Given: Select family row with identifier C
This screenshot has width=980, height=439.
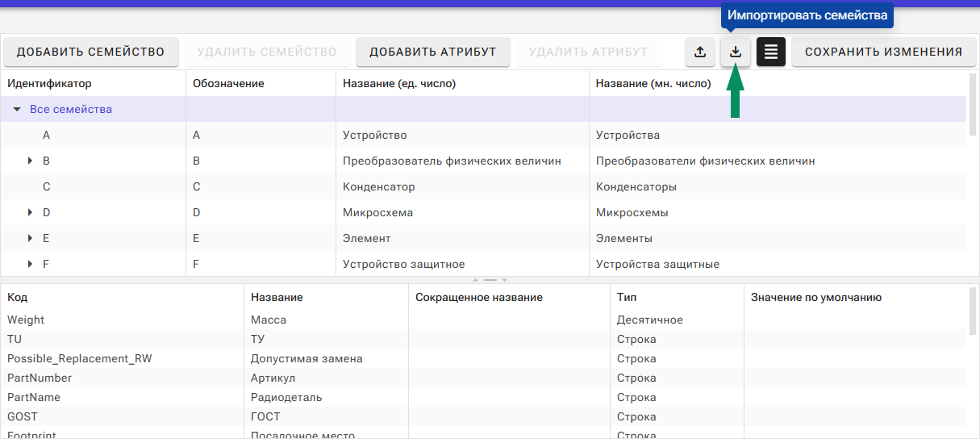Looking at the screenshot, I should pyautogui.click(x=483, y=186).
